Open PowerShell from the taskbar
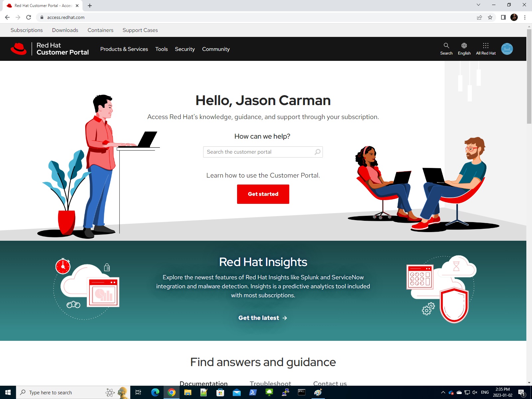This screenshot has height=399, width=532. 253,392
